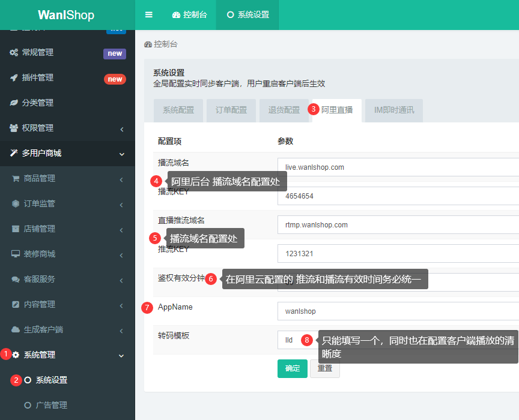Click the 播流KEY input with 4654654

(398, 196)
